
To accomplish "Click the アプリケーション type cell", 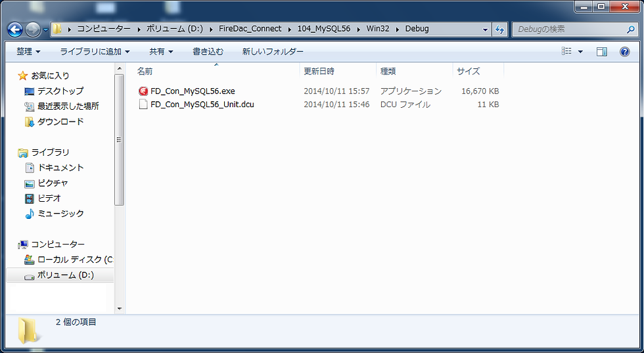I will tap(411, 91).
